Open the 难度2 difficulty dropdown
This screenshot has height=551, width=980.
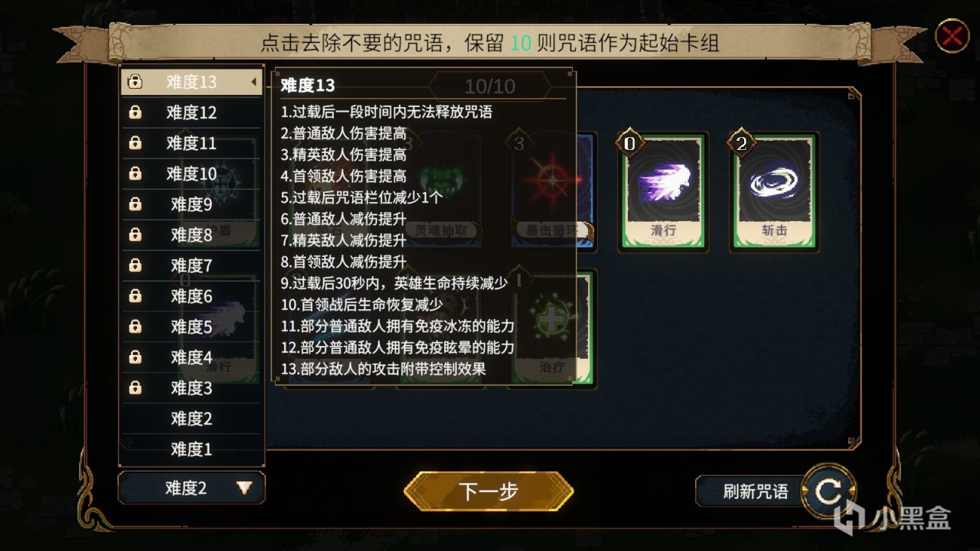click(x=191, y=487)
